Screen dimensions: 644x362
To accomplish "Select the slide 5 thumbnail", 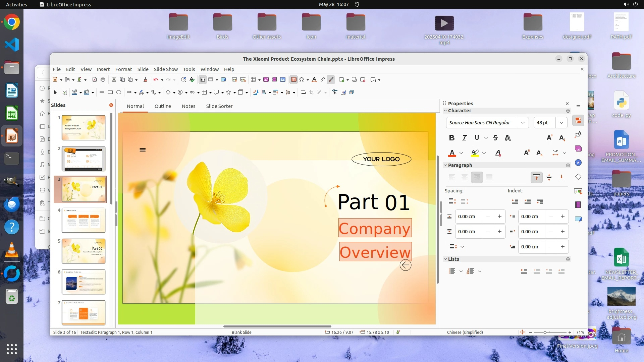I will pos(84,251).
